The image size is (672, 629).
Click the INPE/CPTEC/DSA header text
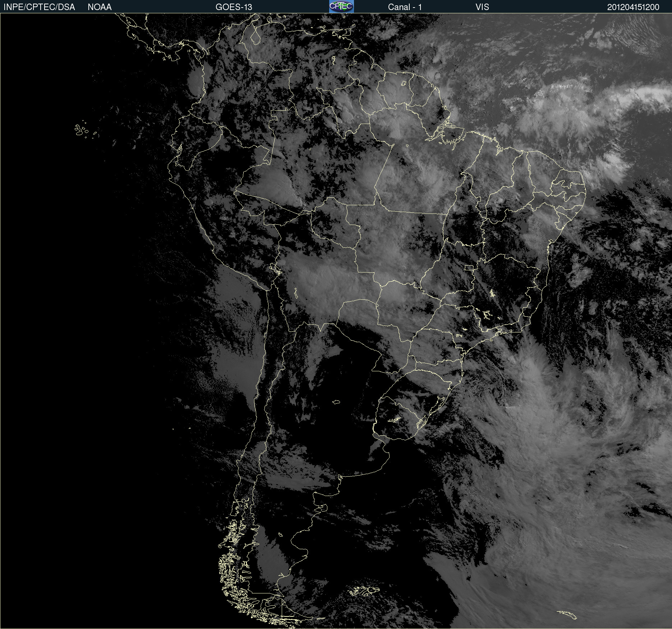pos(39,7)
